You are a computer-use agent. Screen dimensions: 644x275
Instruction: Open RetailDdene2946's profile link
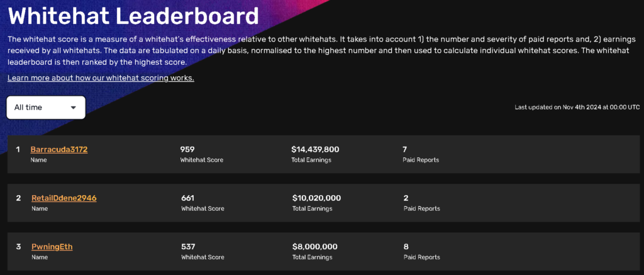pos(64,198)
